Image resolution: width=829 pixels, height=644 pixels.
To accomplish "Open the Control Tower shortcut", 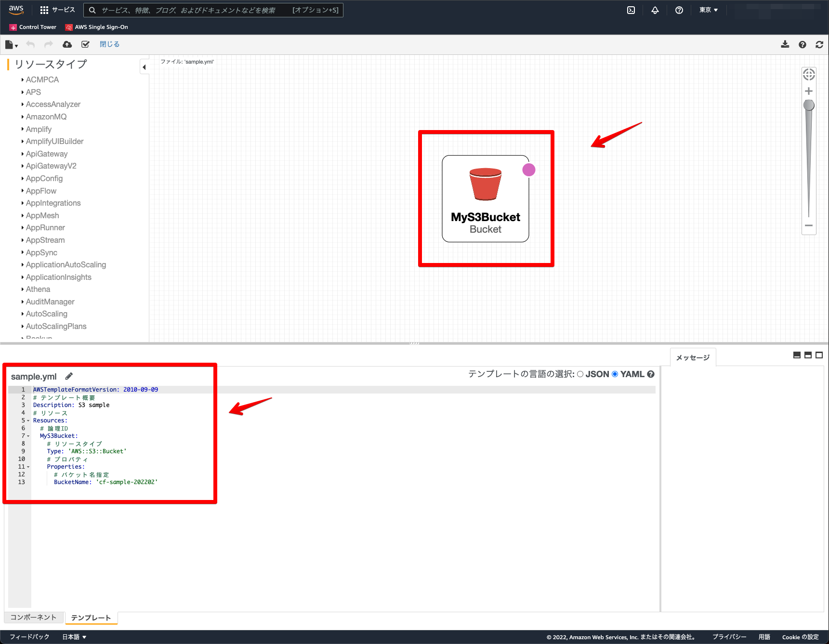I will tap(33, 27).
